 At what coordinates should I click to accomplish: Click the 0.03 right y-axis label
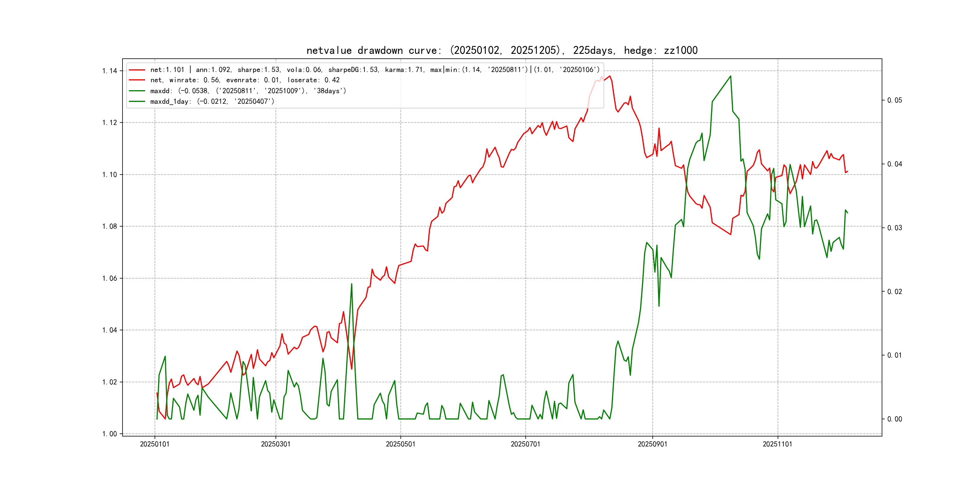click(894, 228)
